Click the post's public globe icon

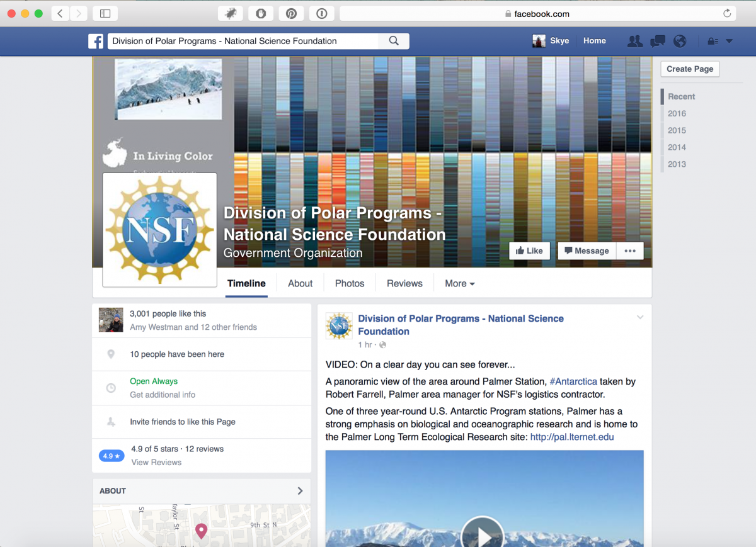(x=382, y=345)
